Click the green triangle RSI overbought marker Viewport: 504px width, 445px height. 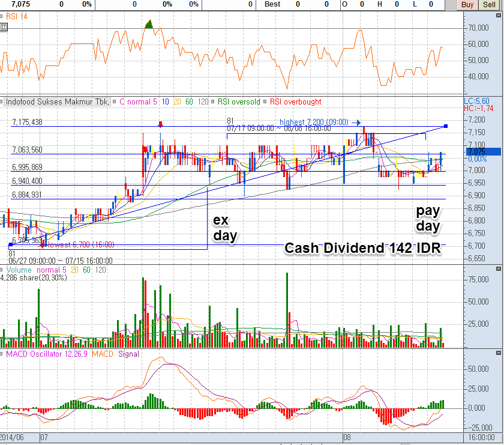click(x=149, y=24)
